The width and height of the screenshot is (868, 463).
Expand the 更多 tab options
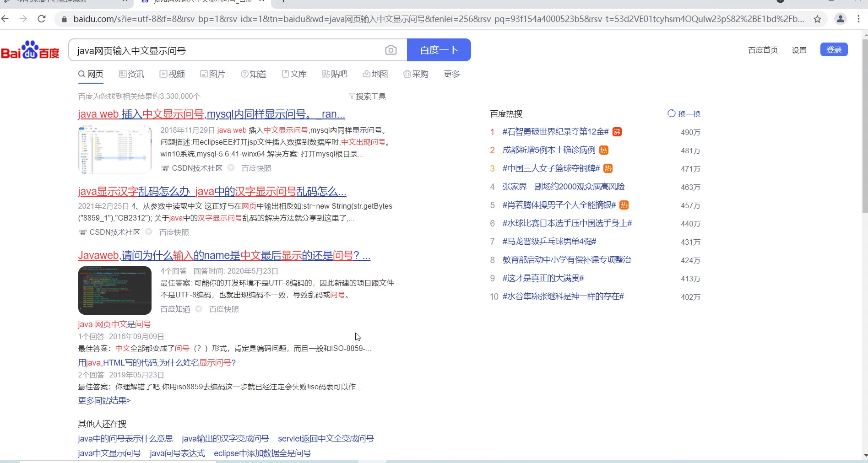pyautogui.click(x=452, y=74)
